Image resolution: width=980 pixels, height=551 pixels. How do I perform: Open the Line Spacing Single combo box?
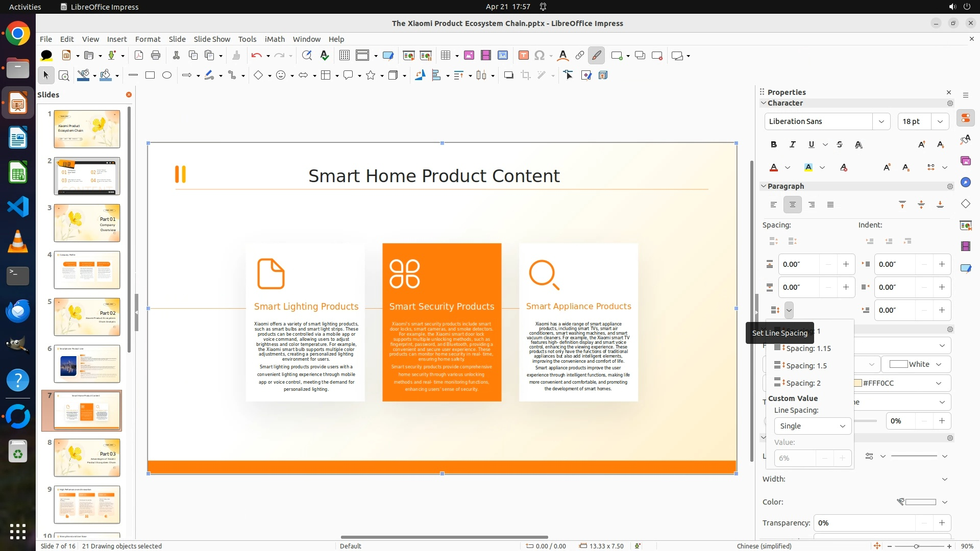coord(812,426)
